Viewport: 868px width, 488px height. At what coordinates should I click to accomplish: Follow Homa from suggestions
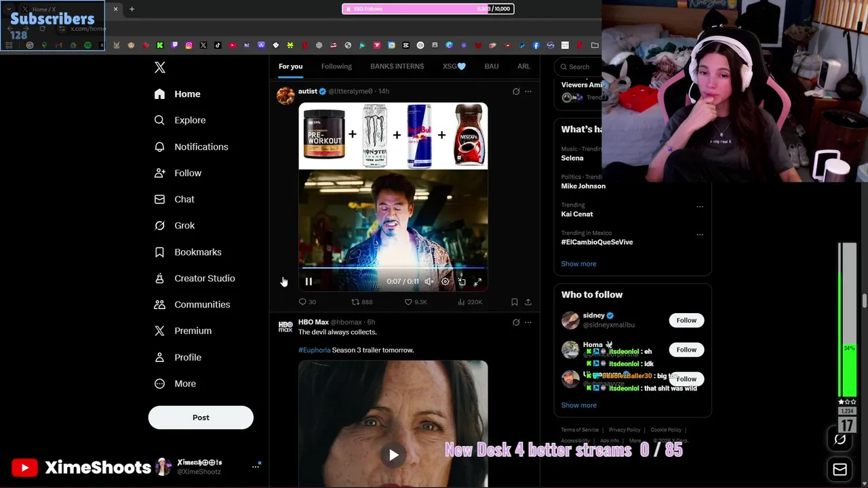pyautogui.click(x=686, y=349)
